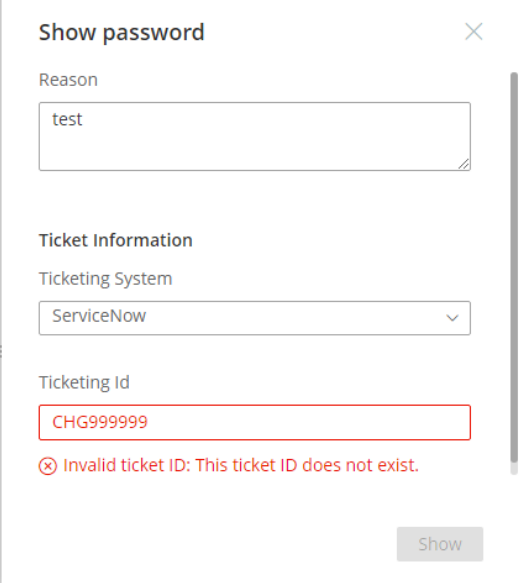Focus the Ticketing Id input field

tap(255, 422)
